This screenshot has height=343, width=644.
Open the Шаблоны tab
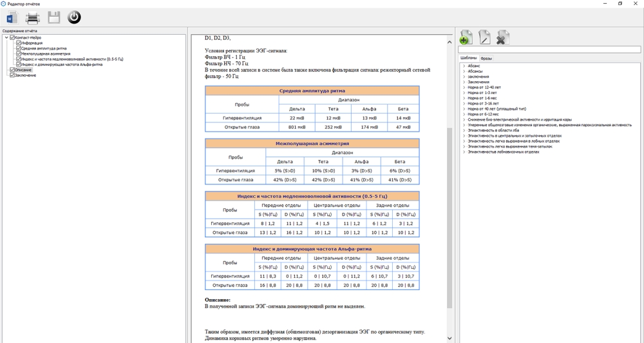click(x=468, y=58)
